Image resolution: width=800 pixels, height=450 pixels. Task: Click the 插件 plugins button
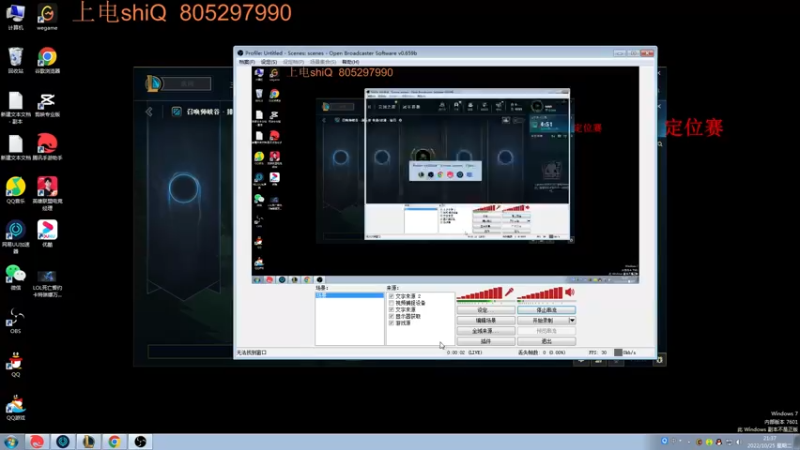tap(485, 341)
